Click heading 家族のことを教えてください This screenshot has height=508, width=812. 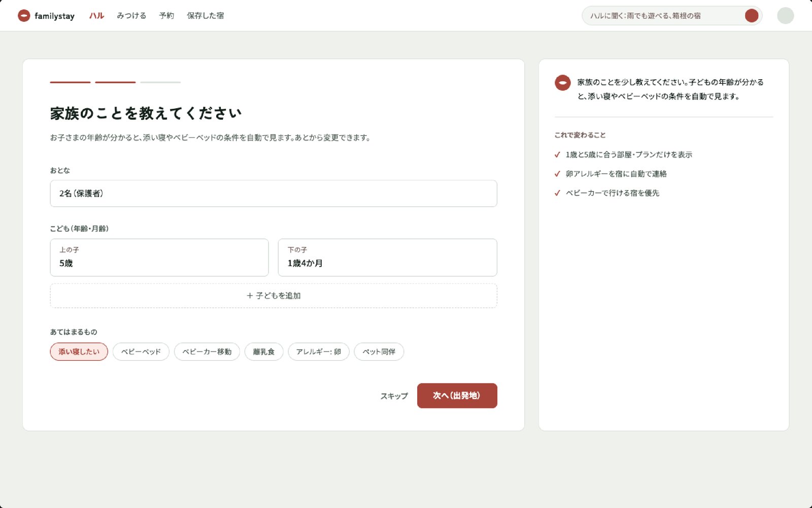tap(146, 113)
